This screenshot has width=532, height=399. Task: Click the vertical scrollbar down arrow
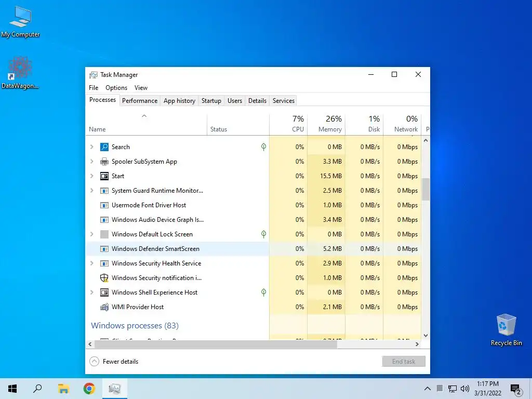point(426,336)
